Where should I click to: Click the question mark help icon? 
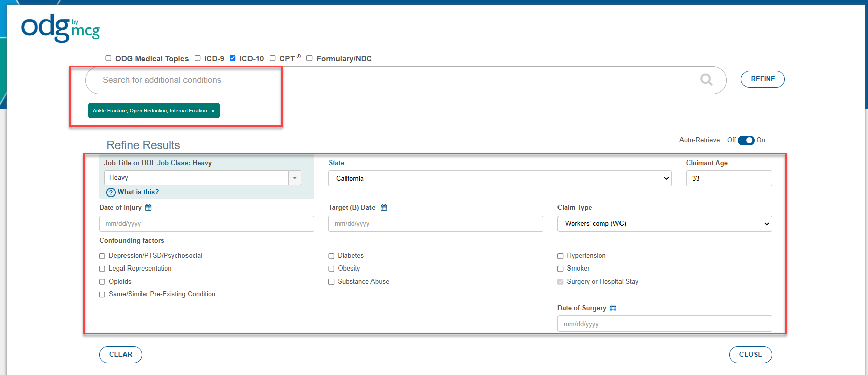tap(111, 193)
